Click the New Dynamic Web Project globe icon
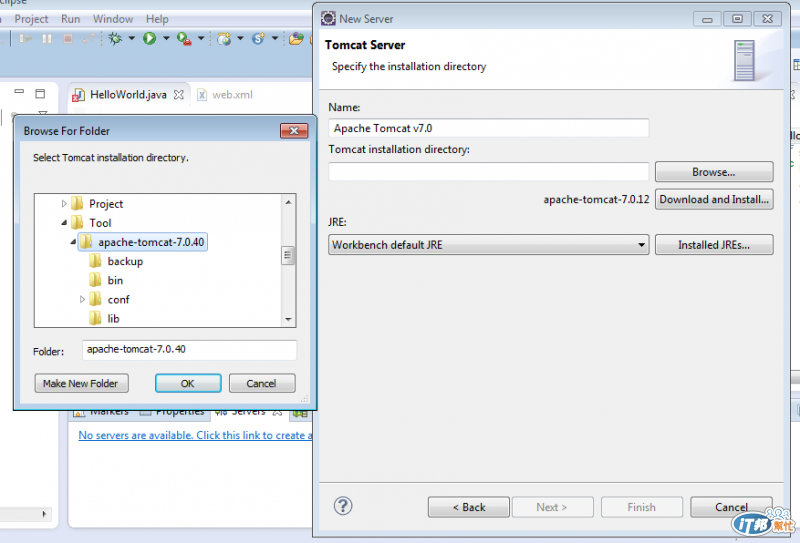Screen dimensions: 800x543 (x=224, y=39)
